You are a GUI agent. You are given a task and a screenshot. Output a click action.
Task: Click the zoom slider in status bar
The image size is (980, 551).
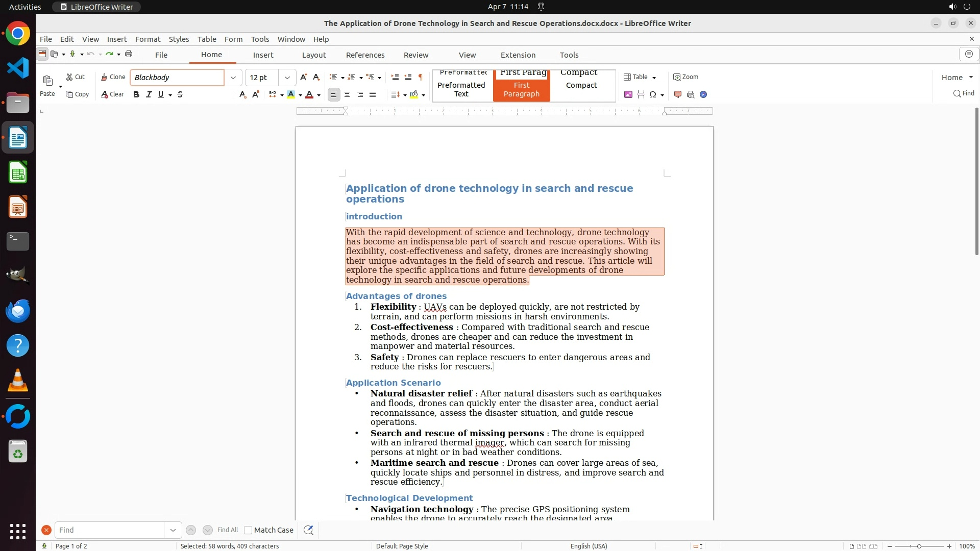[x=919, y=546]
